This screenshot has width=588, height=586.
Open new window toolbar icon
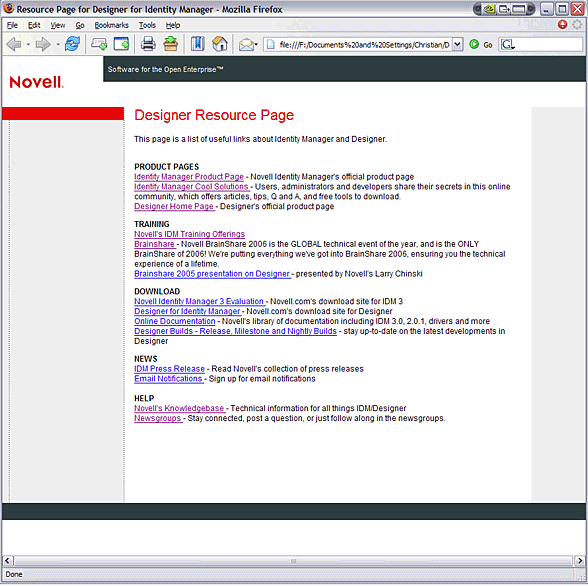coord(122,44)
